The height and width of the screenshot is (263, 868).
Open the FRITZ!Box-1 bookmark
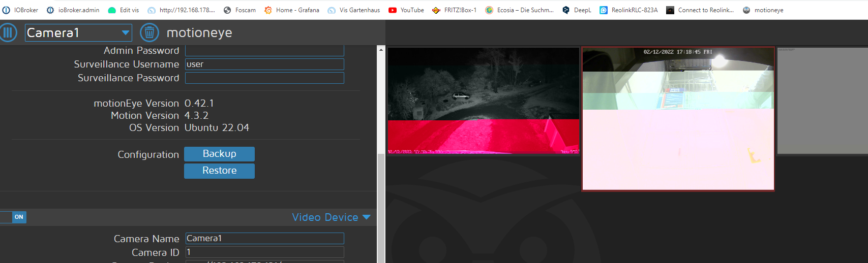tap(455, 10)
